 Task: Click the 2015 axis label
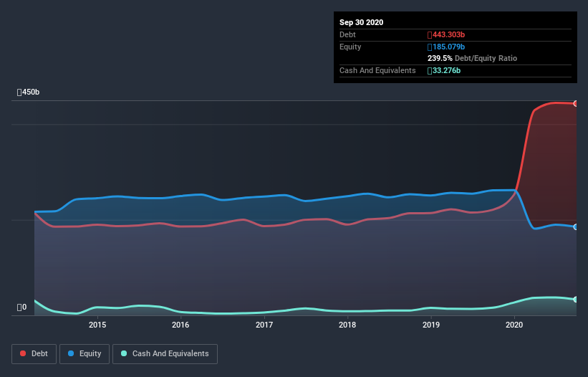tap(97, 325)
